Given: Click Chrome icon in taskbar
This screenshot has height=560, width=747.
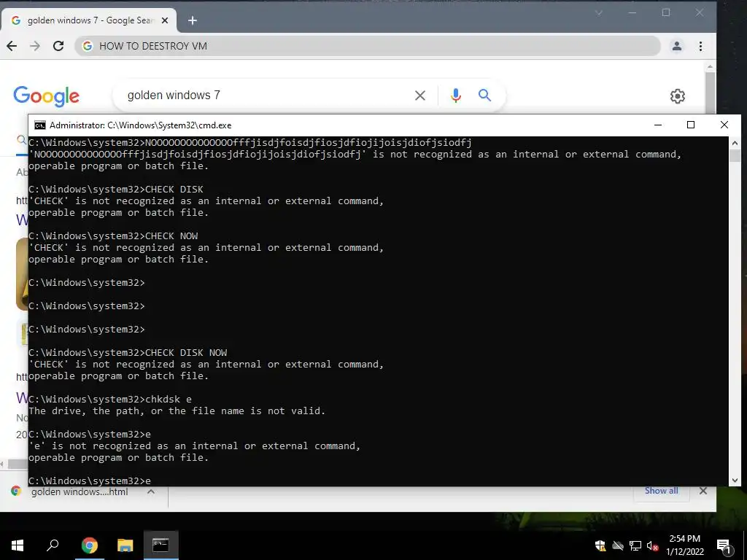Looking at the screenshot, I should click(89, 545).
